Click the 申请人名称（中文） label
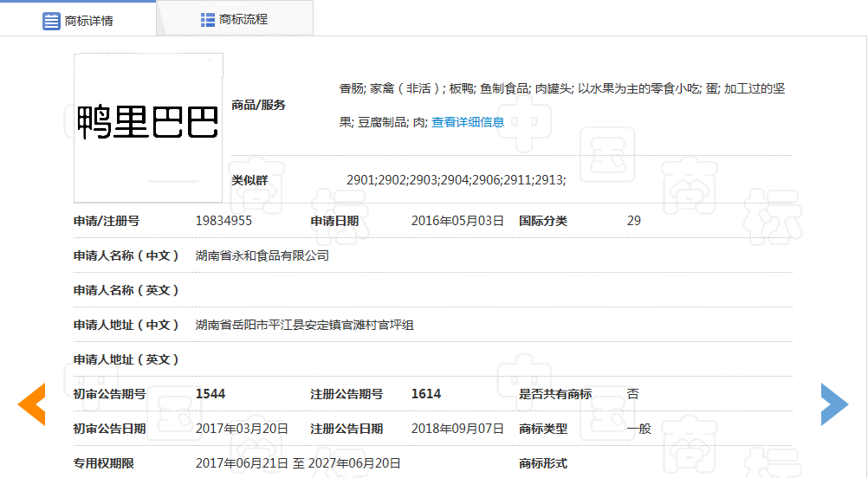The width and height of the screenshot is (868, 478). pyautogui.click(x=126, y=255)
